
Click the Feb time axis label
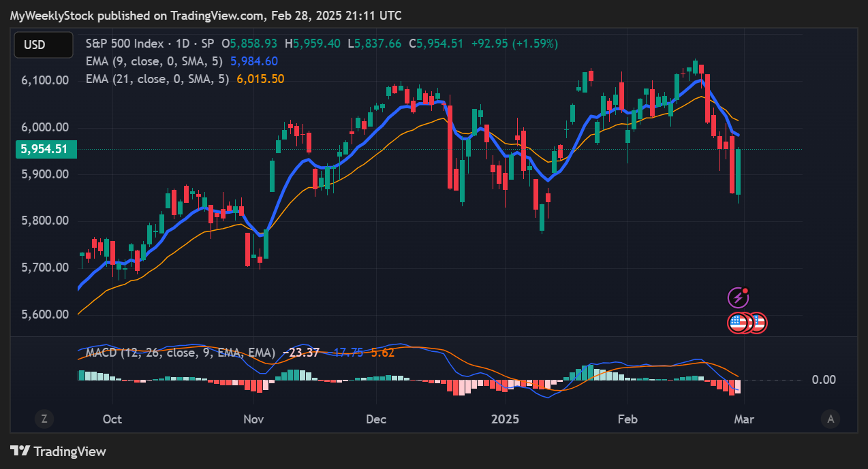[x=627, y=419]
